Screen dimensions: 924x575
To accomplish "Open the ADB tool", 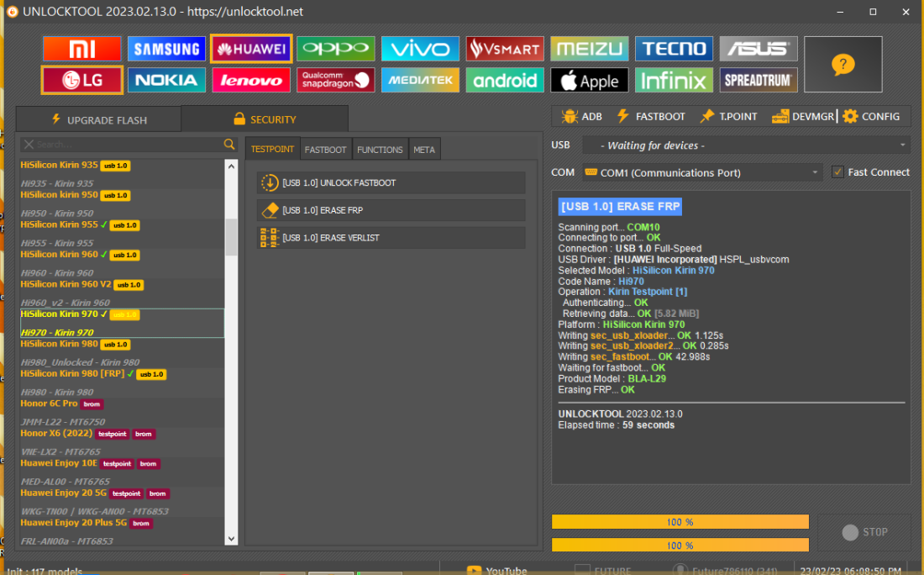I will tap(581, 117).
